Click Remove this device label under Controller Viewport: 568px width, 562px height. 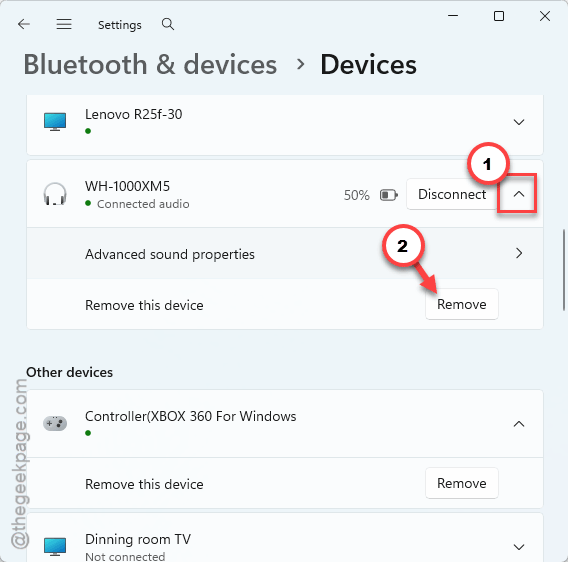[x=144, y=484]
